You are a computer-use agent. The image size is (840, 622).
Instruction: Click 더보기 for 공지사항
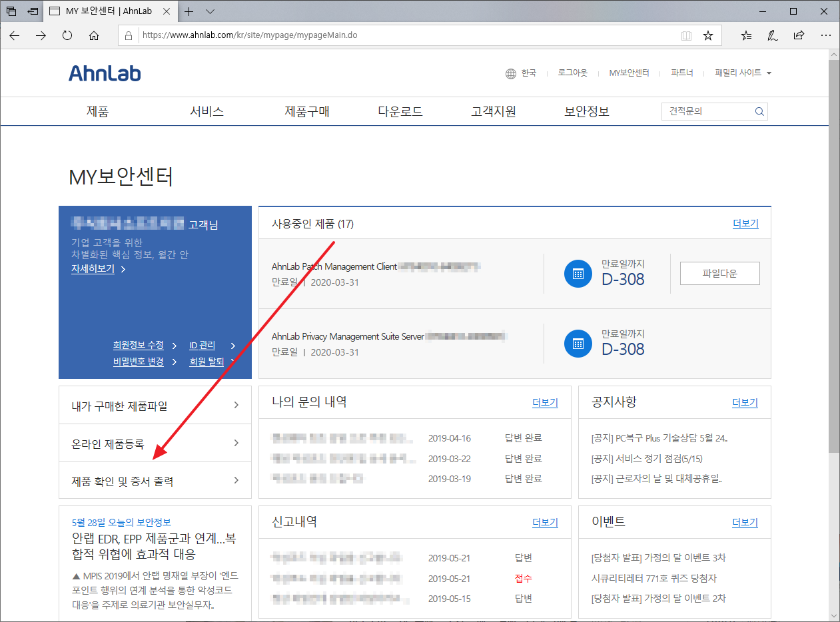pos(745,403)
